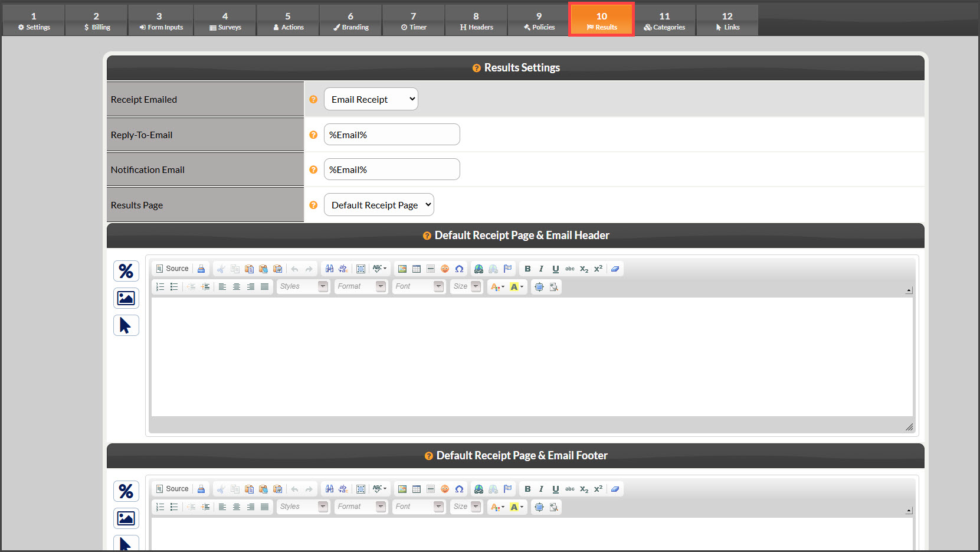Viewport: 980px width, 552px height.
Task: Increase indent in the header editor
Action: pyautogui.click(x=205, y=286)
